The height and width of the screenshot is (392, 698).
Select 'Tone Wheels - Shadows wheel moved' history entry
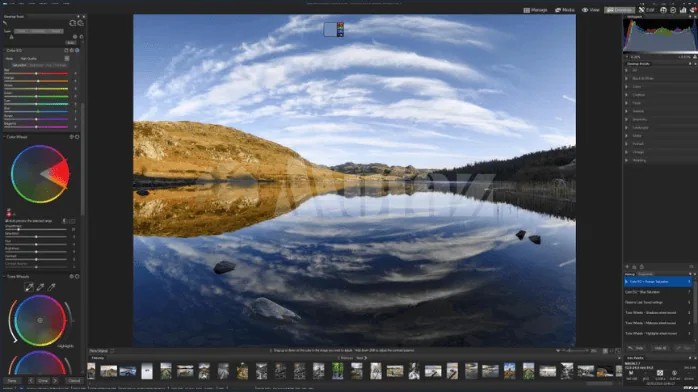658,313
